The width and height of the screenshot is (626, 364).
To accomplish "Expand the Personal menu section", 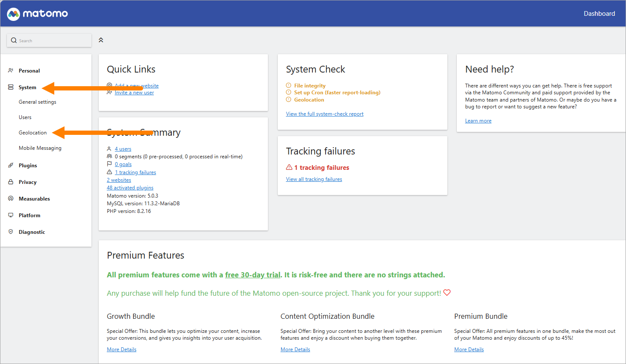I will 29,71.
